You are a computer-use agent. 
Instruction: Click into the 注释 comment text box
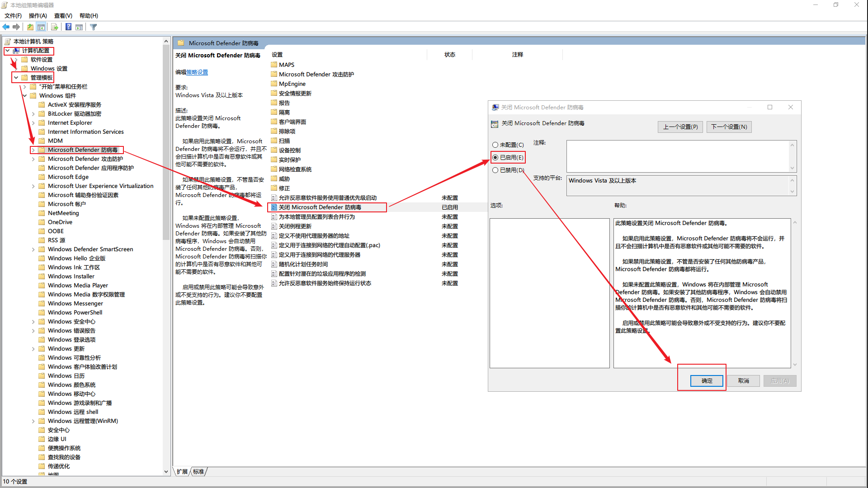[678, 156]
